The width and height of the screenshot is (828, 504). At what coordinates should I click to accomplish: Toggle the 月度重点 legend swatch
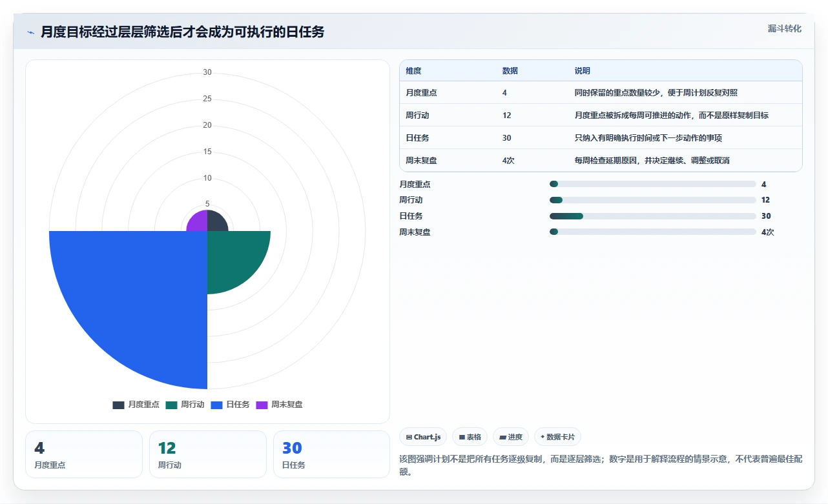(118, 405)
